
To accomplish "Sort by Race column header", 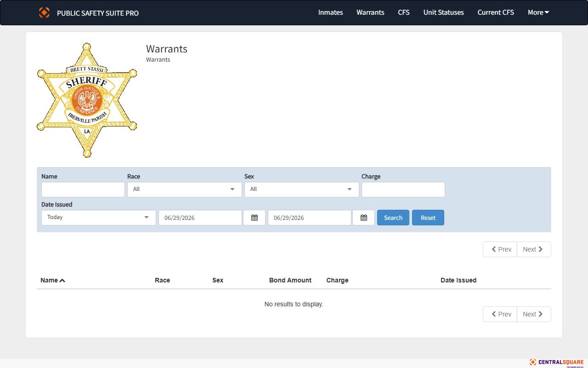I will pyautogui.click(x=162, y=280).
